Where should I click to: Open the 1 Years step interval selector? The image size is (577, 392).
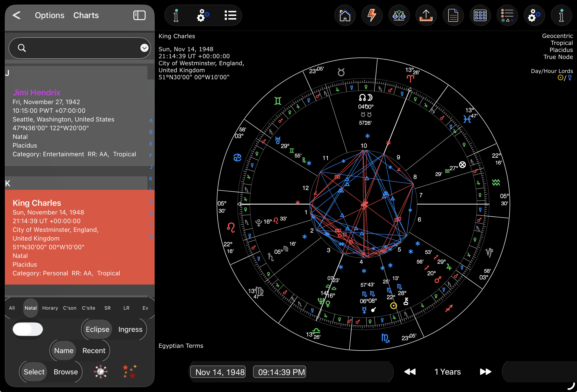click(x=447, y=372)
